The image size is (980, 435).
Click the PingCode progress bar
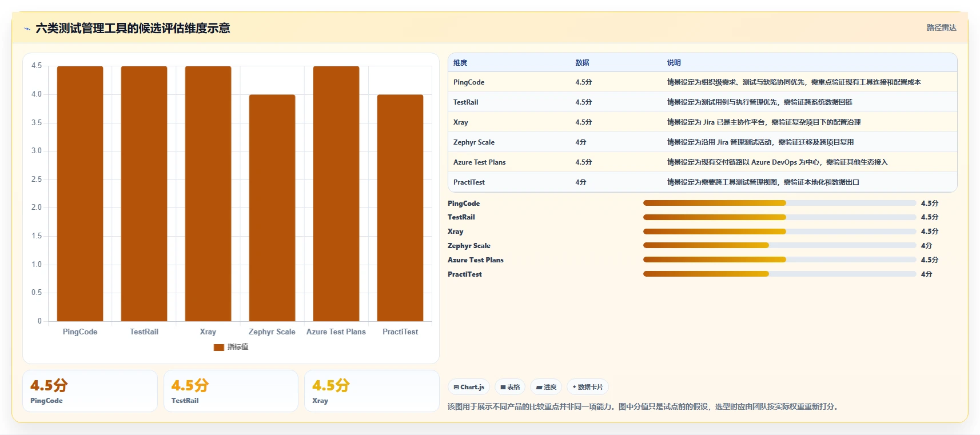coord(780,203)
